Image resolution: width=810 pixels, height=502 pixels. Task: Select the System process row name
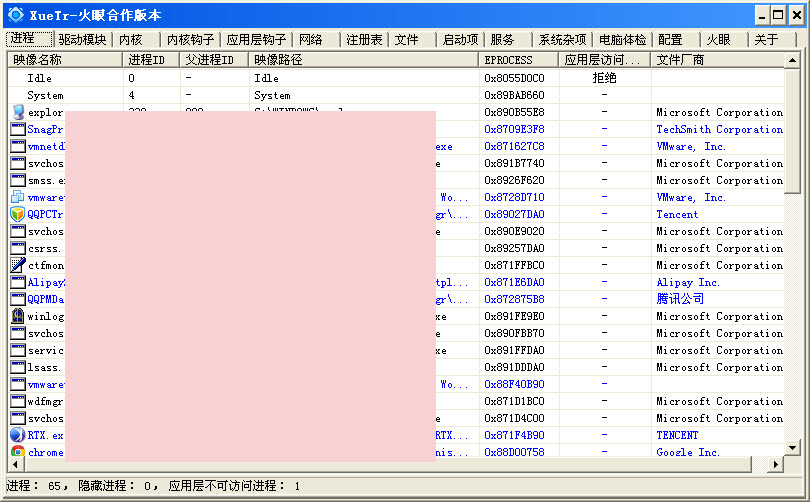click(45, 95)
